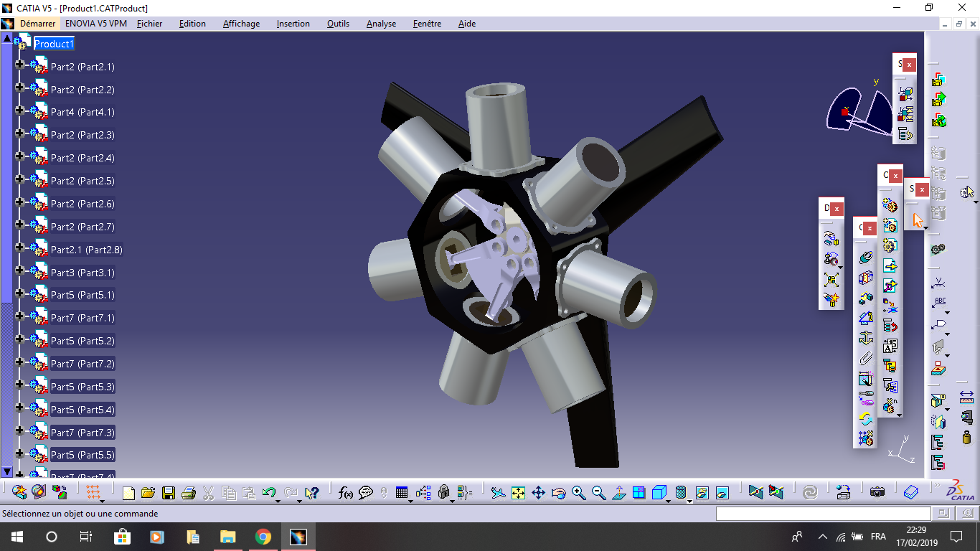Open the Démarrer menu

pyautogui.click(x=37, y=24)
